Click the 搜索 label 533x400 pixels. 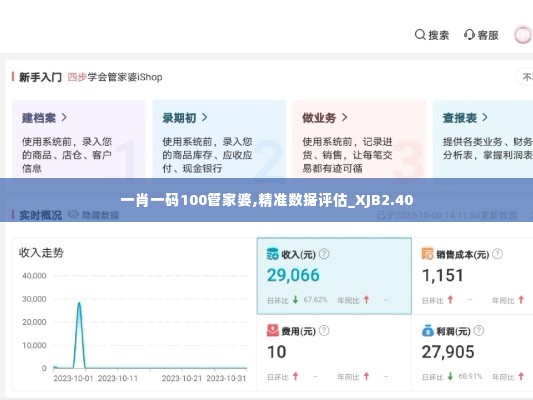[439, 35]
